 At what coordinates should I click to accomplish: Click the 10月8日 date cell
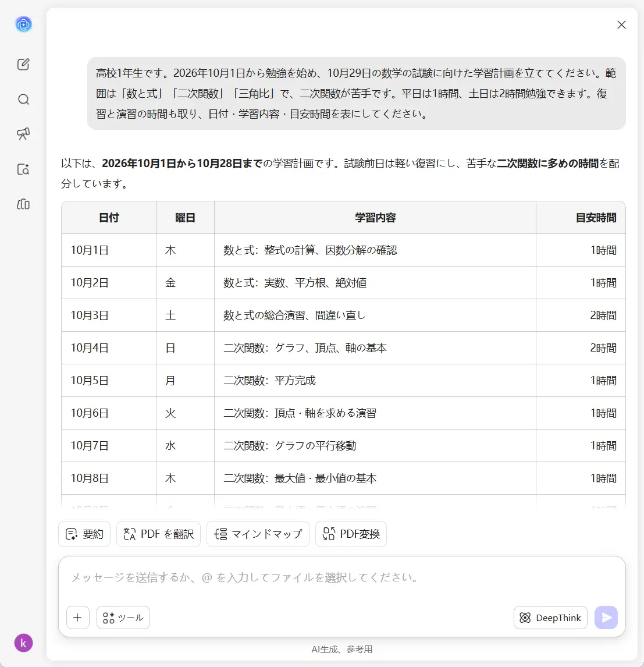pyautogui.click(x=109, y=478)
